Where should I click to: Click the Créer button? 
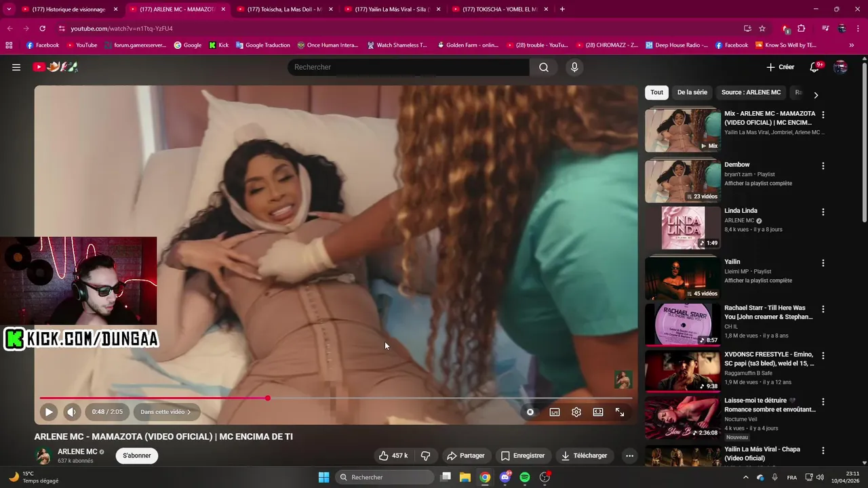pyautogui.click(x=781, y=67)
